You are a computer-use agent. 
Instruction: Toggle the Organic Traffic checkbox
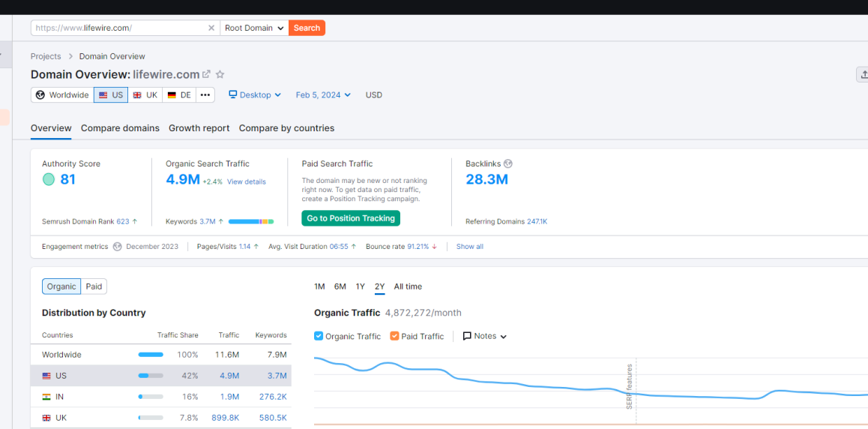(319, 336)
